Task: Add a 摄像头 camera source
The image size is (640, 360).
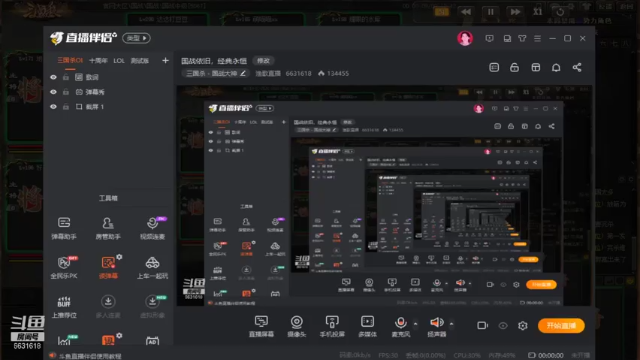Action: click(297, 326)
